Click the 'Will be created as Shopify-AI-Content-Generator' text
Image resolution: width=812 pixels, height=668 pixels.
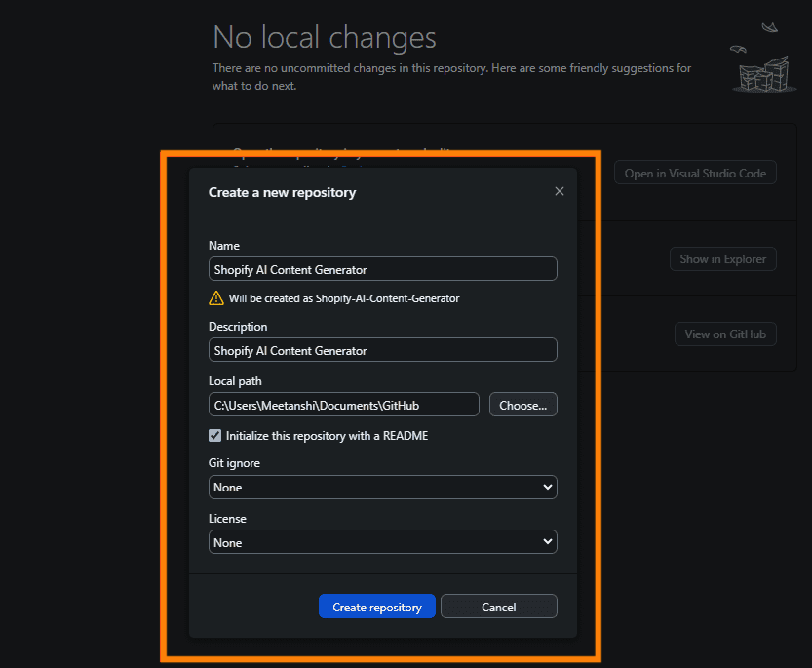344,298
